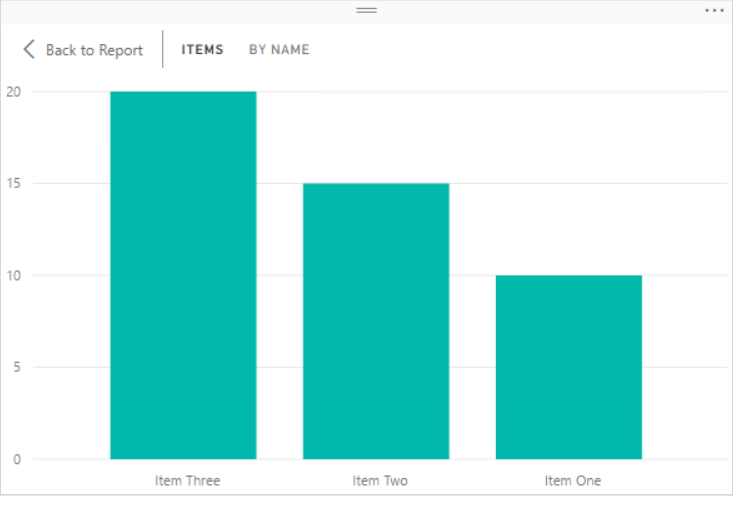Click the ITEMS visual title
Screen dimensions: 733x516
[202, 50]
